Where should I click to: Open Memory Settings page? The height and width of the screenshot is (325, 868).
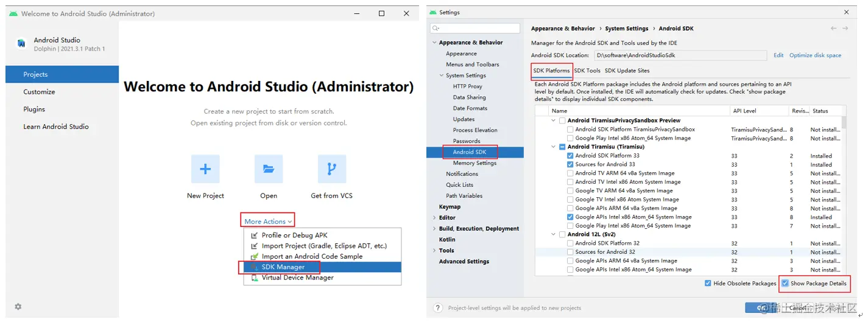(475, 163)
